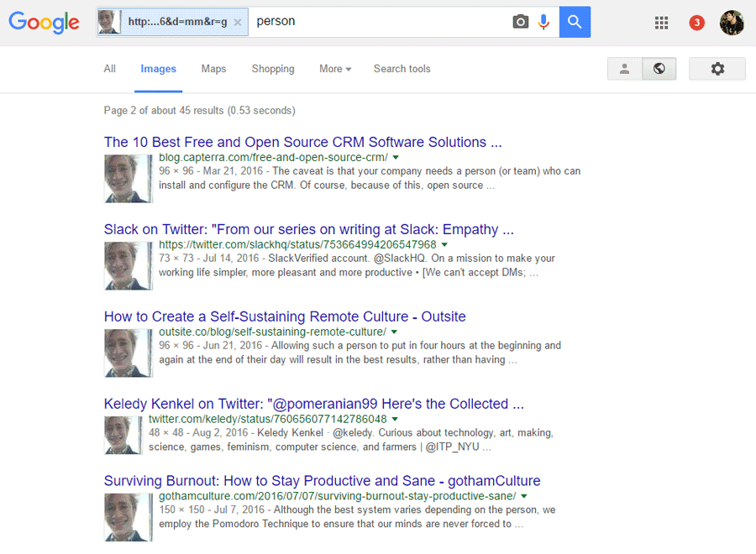Click the twitter.com/keledy status URL text
The image size is (756, 554).
pyautogui.click(x=268, y=419)
